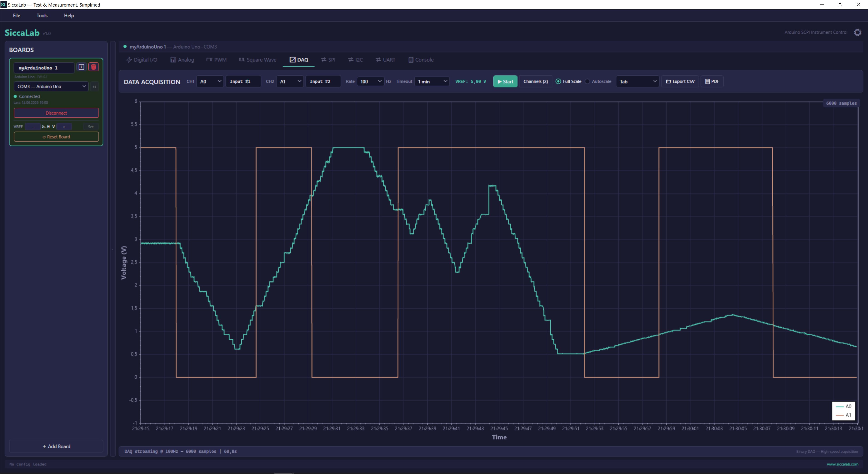Image resolution: width=868 pixels, height=474 pixels.
Task: Switch to the PWM tab
Action: coord(216,60)
